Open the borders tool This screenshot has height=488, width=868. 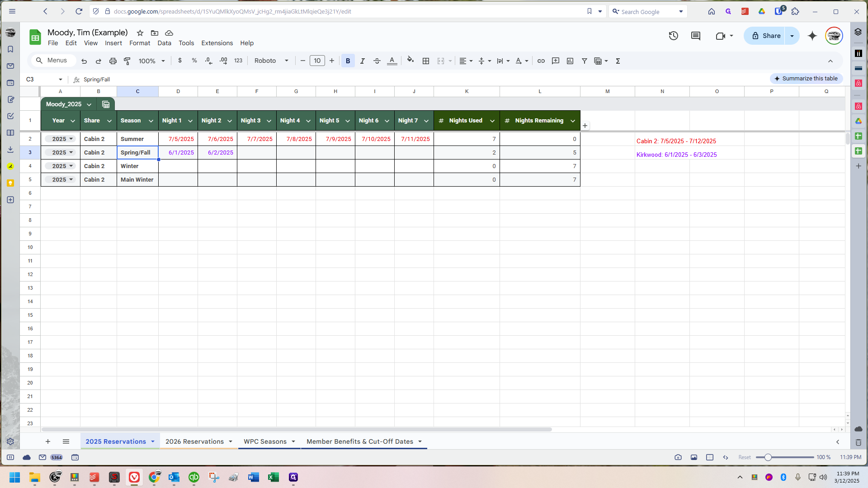click(426, 61)
